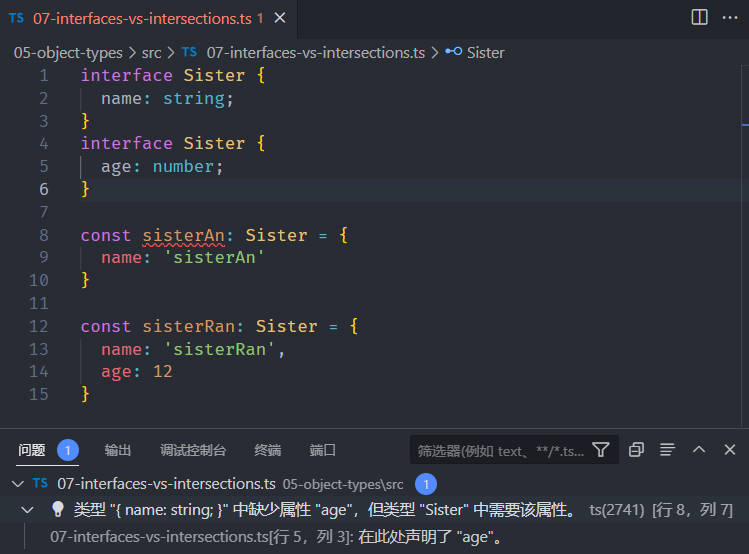
Task: Switch to the 调试控制台 tab
Action: click(193, 450)
